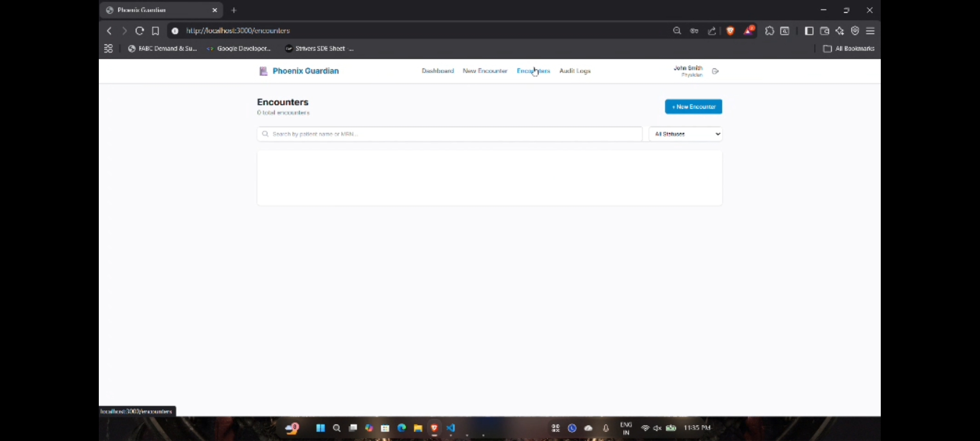
Task: Click the bookmark page icon
Action: point(156,31)
